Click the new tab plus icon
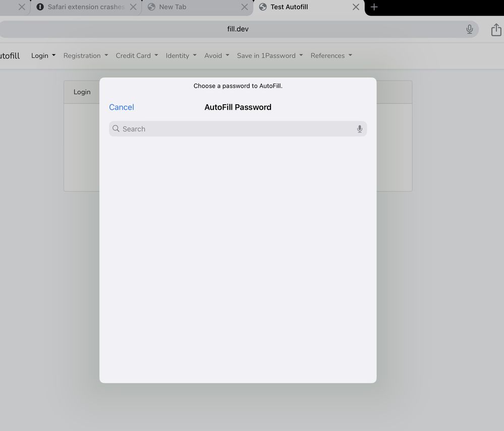 [374, 7]
